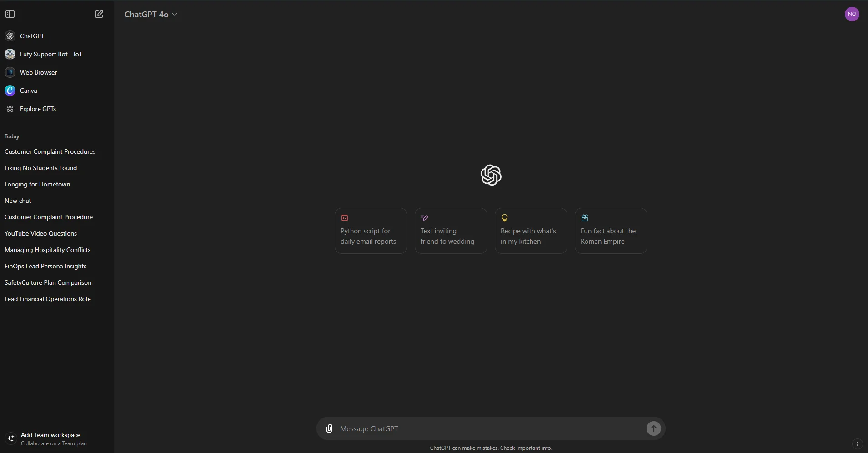
Task: Select Fun fact about the Roman Empire suggestion
Action: 611,231
